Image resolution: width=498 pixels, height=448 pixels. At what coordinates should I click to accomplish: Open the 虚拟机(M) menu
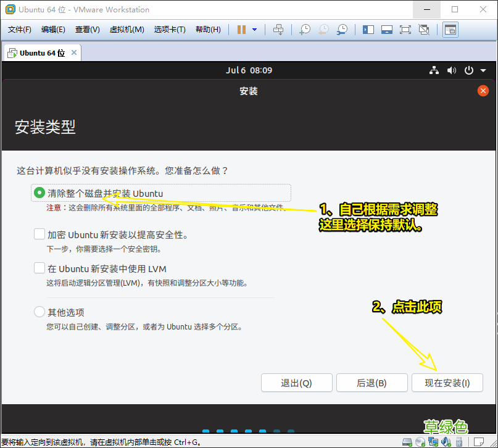(127, 30)
